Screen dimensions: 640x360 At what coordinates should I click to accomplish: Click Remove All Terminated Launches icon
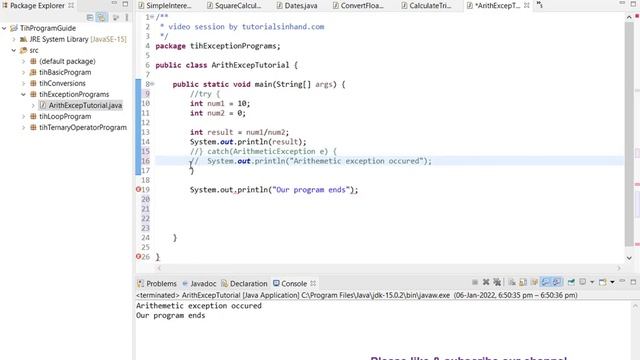pos(497,282)
